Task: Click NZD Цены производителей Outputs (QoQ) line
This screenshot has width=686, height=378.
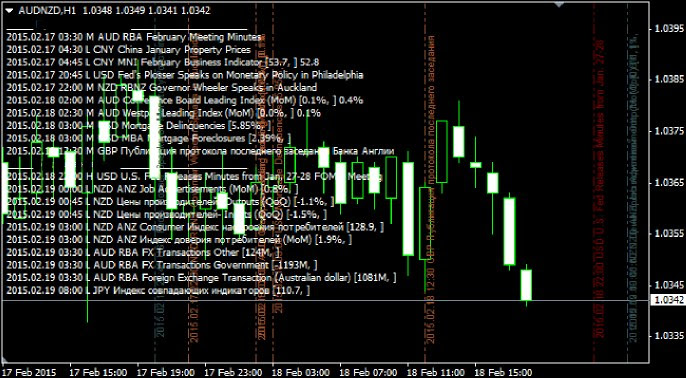Action: pos(171,202)
